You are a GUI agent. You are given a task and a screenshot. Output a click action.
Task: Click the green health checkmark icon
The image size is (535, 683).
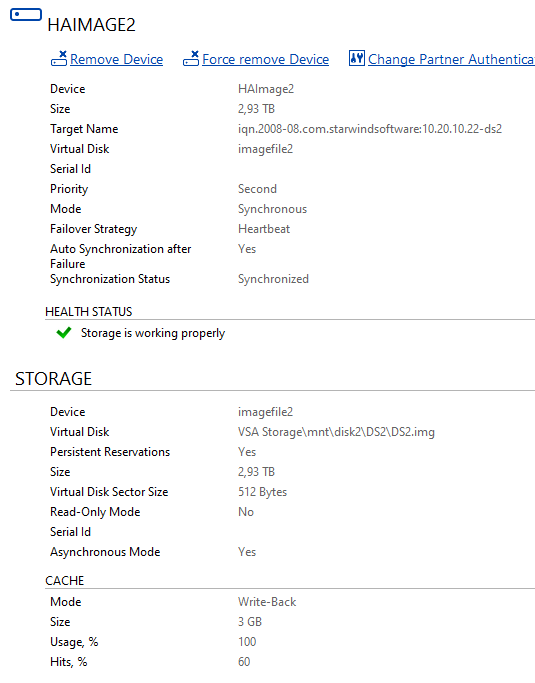(64, 333)
